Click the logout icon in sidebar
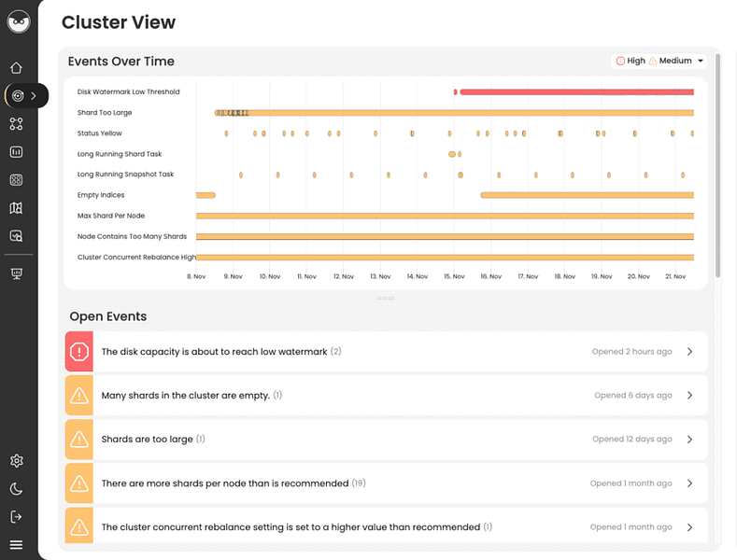Viewport: 737px width, 560px height. 17,517
